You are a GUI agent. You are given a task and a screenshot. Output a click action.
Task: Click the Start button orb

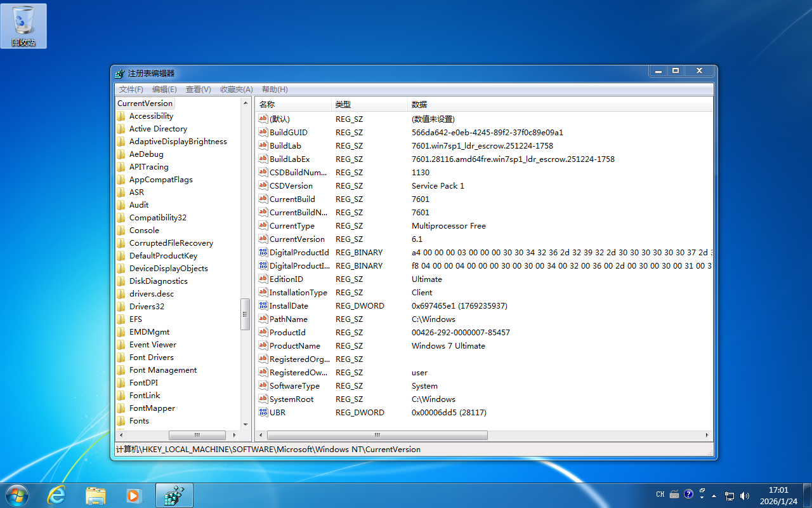tap(16, 495)
